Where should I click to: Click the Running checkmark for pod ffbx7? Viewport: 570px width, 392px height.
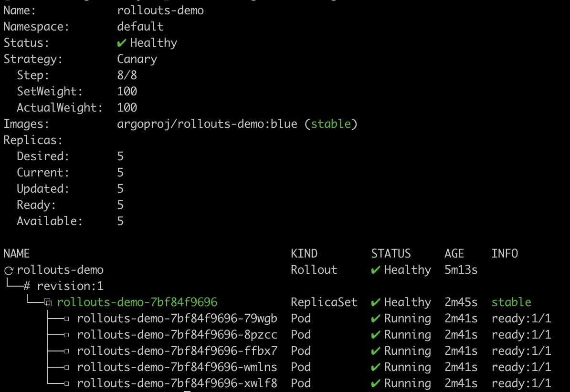tap(376, 351)
